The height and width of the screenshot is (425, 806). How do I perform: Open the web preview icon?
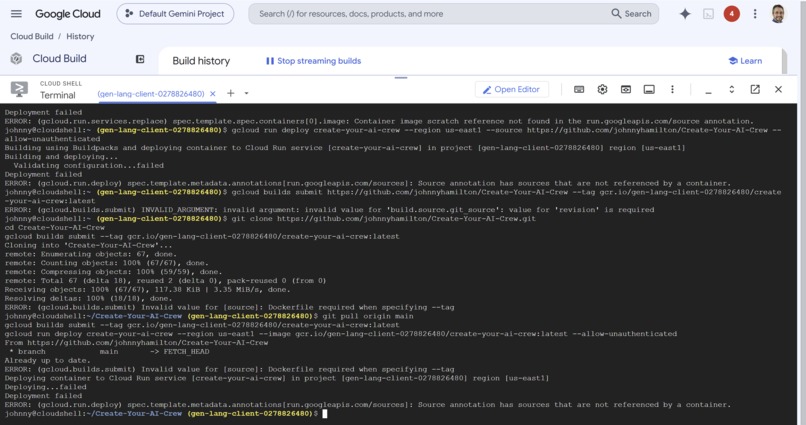626,89
